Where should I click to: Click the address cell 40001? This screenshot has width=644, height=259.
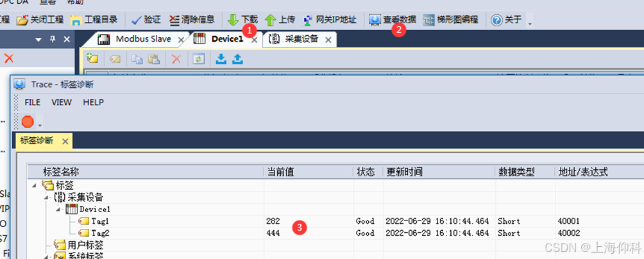[x=569, y=221]
